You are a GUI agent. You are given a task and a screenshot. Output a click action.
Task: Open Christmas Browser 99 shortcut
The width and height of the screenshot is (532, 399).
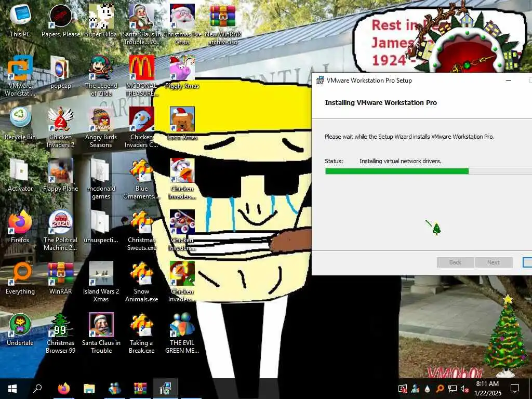click(x=61, y=333)
